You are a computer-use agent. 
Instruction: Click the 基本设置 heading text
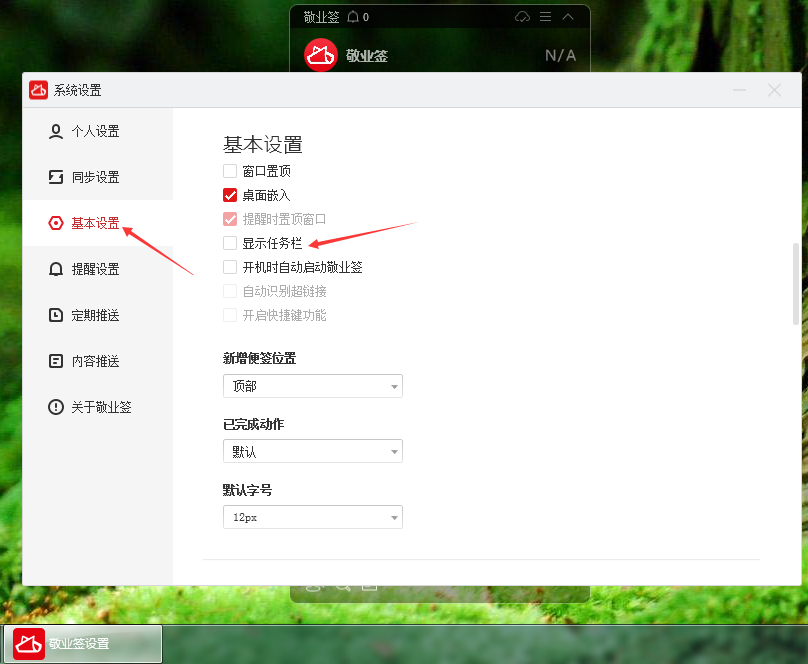(263, 145)
